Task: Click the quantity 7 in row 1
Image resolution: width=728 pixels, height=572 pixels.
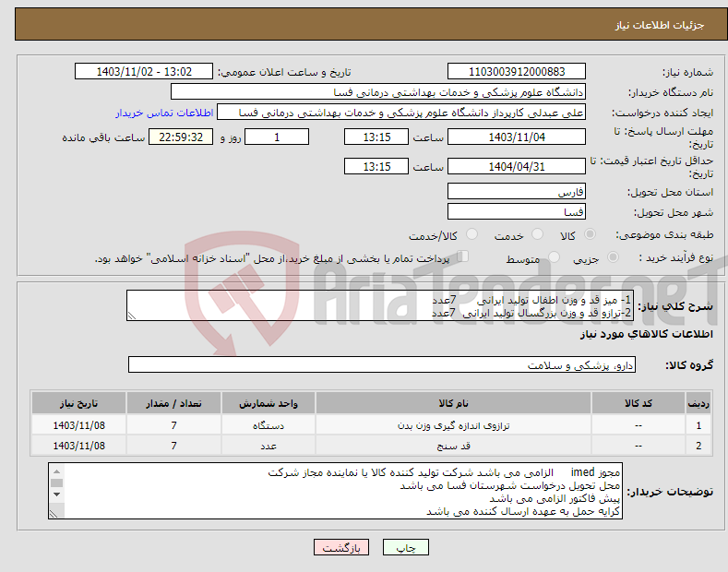Action: point(173,425)
